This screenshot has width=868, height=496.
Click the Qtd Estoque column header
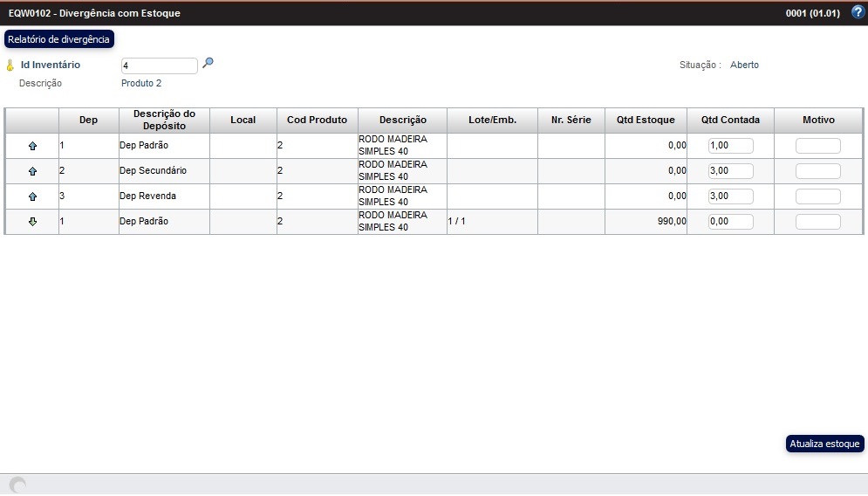646,120
